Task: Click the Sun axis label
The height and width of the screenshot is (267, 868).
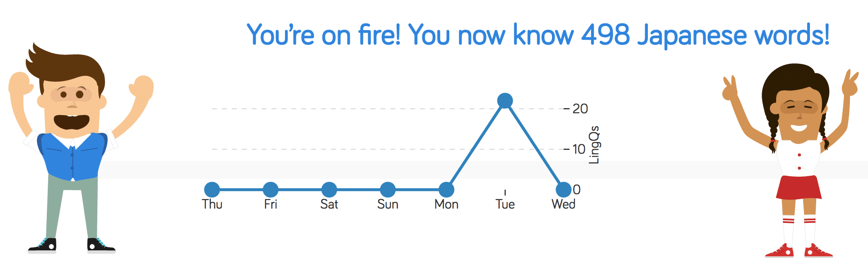Action: click(x=388, y=205)
